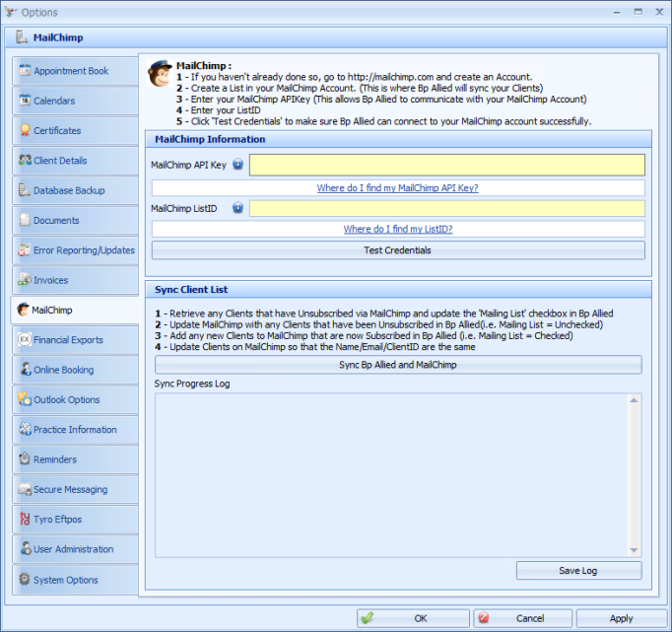Click the Test Credentials button
Image resolution: width=672 pixels, height=632 pixels.
pyautogui.click(x=398, y=250)
